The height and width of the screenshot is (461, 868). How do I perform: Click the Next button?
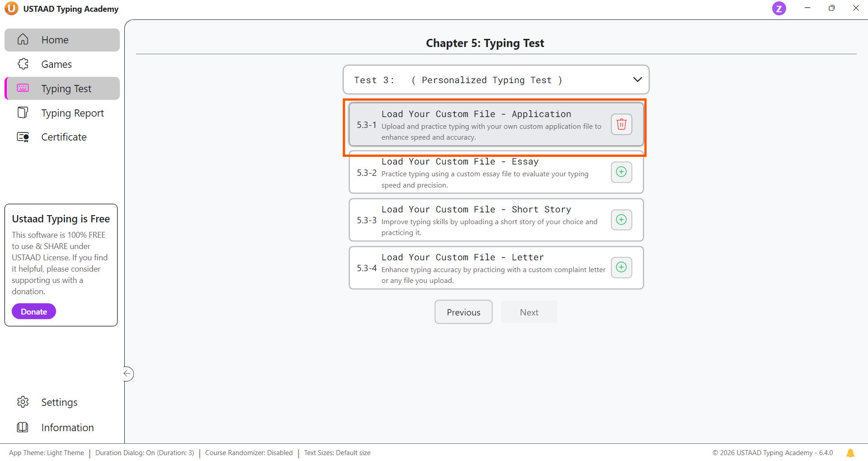coord(528,312)
